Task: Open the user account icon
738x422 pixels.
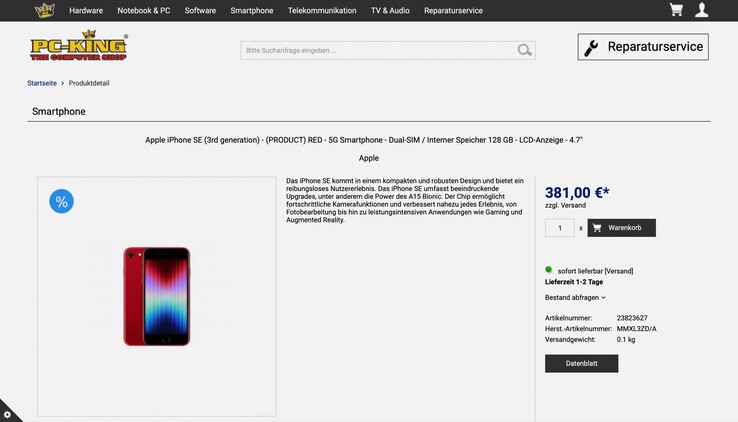Action: tap(701, 10)
